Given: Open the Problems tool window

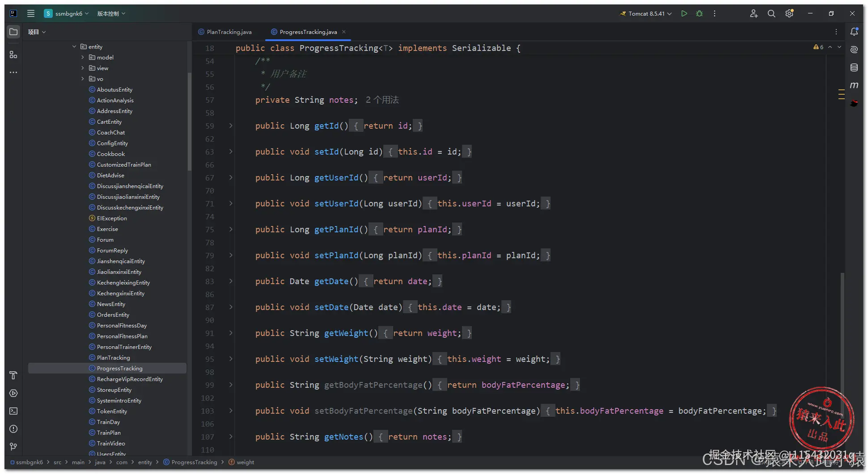Looking at the screenshot, I should click(x=13, y=429).
